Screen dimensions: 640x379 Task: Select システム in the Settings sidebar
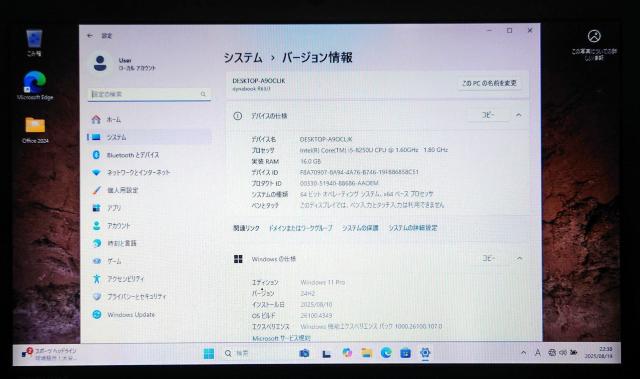[x=149, y=137]
